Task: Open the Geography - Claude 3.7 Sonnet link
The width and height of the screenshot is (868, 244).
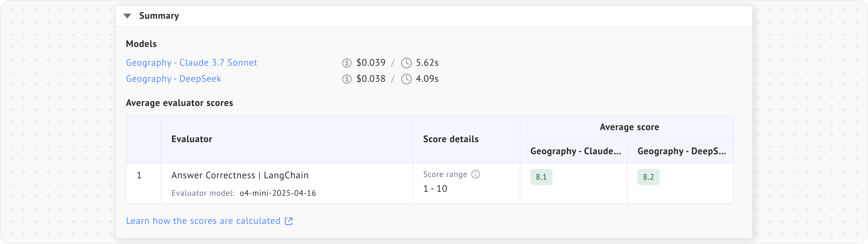Action: (192, 63)
